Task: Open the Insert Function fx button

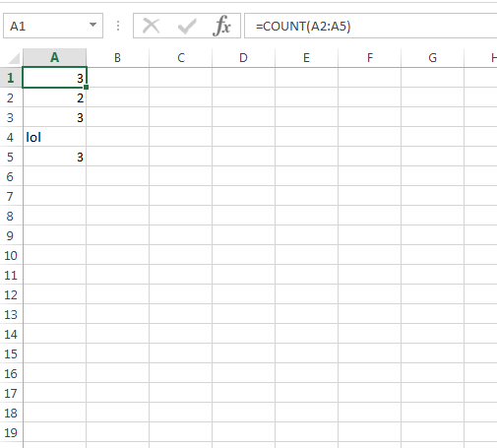Action: point(222,26)
